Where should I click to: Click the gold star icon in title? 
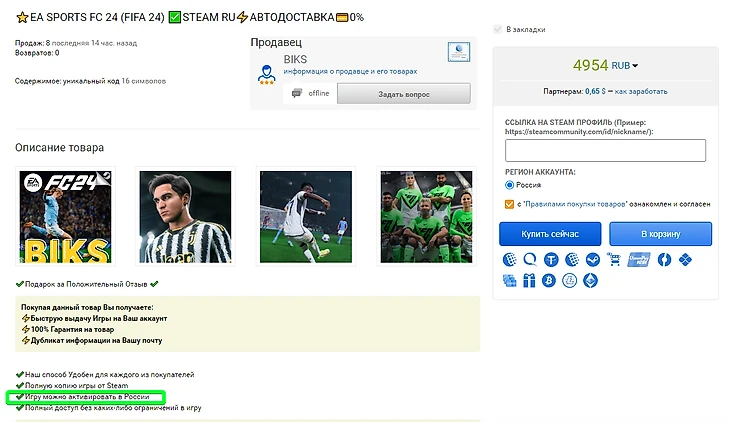[x=22, y=18]
